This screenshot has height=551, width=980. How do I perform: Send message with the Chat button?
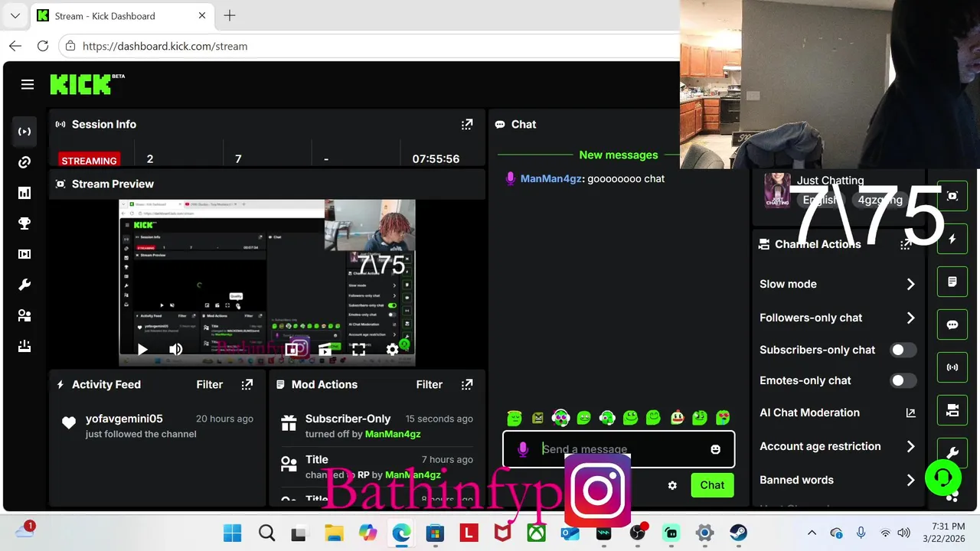[712, 485]
